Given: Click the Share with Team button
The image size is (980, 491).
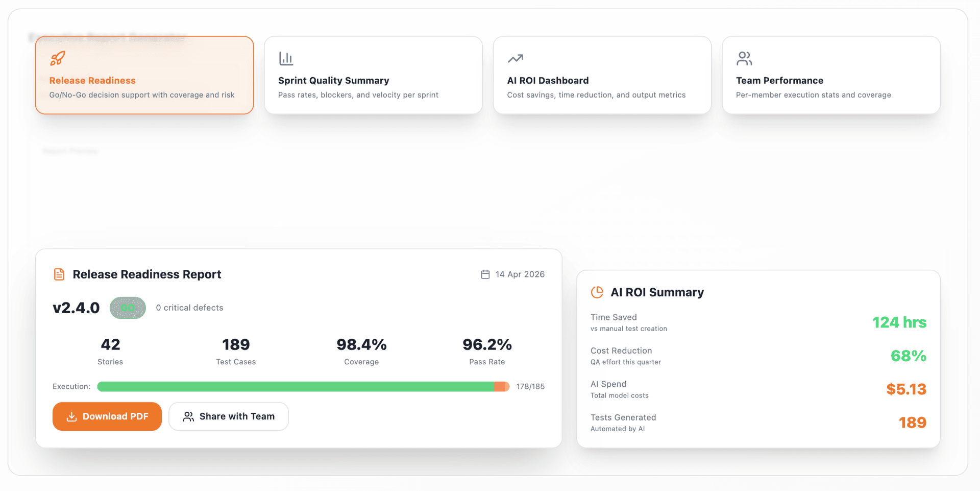Looking at the screenshot, I should 228,416.
